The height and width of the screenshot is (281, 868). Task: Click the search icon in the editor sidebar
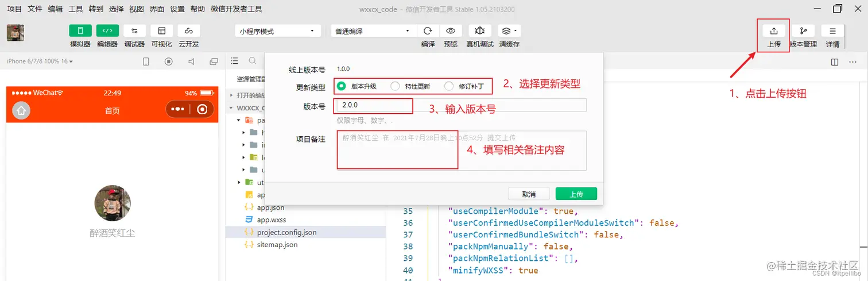(253, 61)
